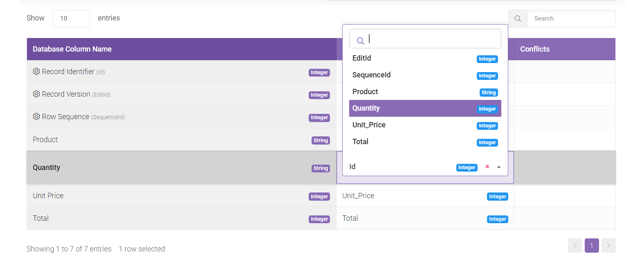This screenshot has width=644, height=258.
Task: Collapse the dropdown using the up arrow
Action: [x=499, y=167]
